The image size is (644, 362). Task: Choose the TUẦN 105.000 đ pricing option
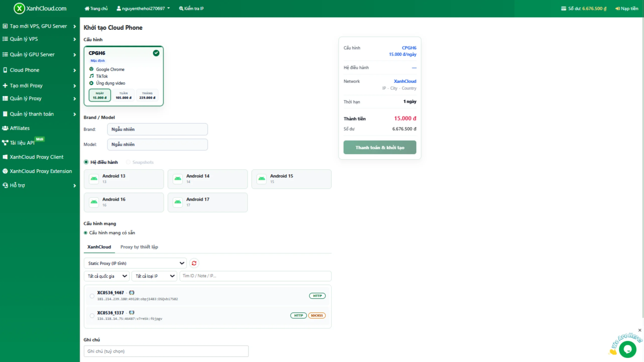(x=124, y=95)
